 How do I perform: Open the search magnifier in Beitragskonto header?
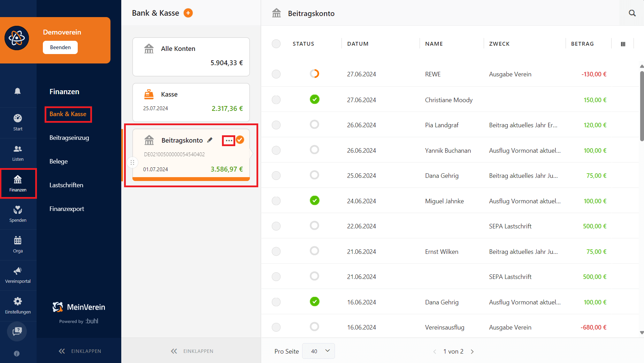[x=632, y=13]
